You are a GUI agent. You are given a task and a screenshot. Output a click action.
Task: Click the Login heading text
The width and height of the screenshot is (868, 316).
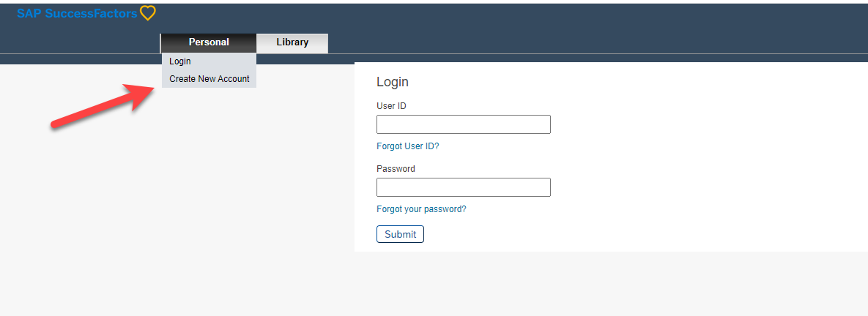393,83
